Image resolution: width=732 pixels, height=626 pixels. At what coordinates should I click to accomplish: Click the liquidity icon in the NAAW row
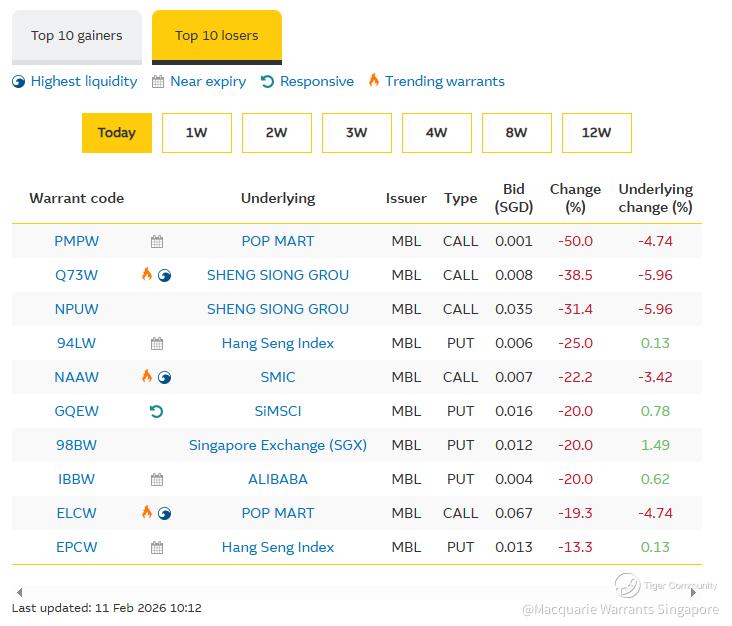click(x=165, y=377)
